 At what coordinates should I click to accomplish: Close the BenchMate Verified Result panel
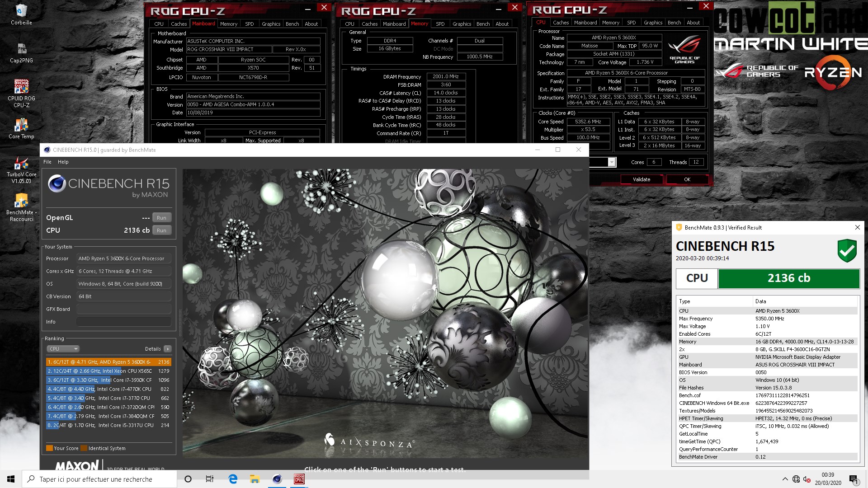coord(857,227)
